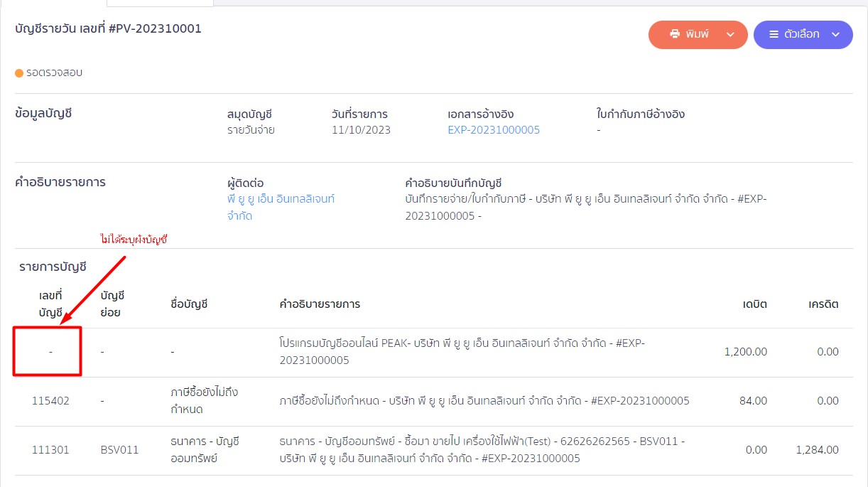Select account number 111301 in the table
This screenshot has width=868, height=487.
(x=50, y=450)
